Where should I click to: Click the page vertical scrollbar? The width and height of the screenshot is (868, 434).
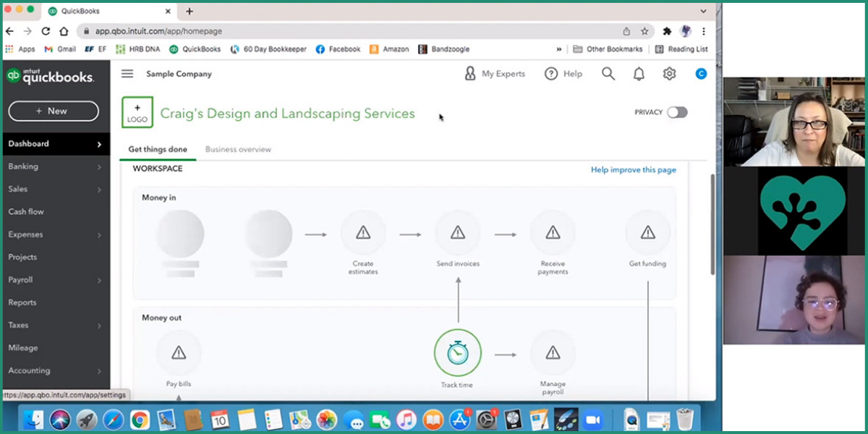pyautogui.click(x=712, y=224)
